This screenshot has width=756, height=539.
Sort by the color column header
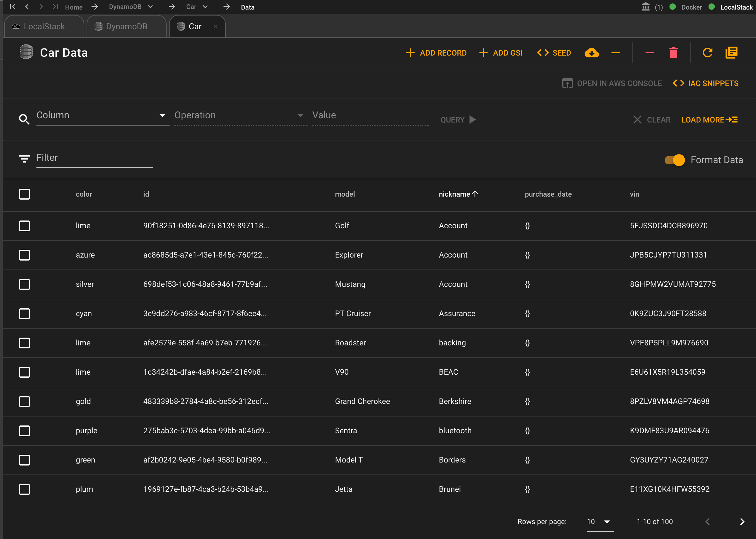(84, 194)
